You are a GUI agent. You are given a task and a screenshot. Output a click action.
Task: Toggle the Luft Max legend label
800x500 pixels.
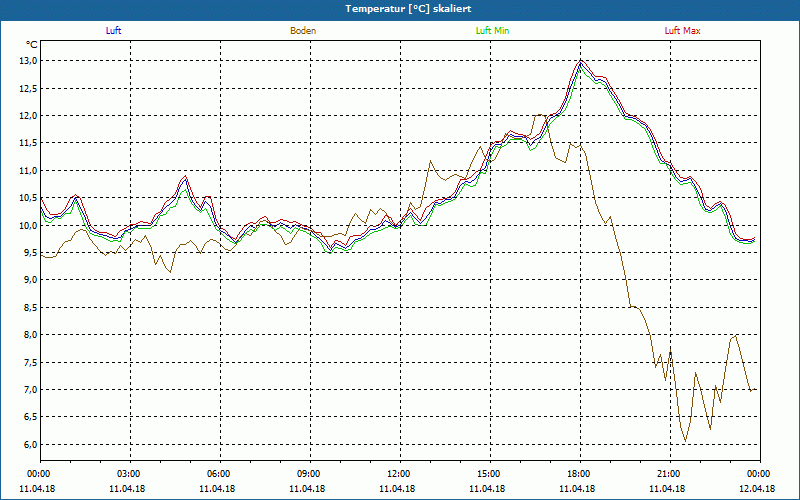pyautogui.click(x=682, y=31)
